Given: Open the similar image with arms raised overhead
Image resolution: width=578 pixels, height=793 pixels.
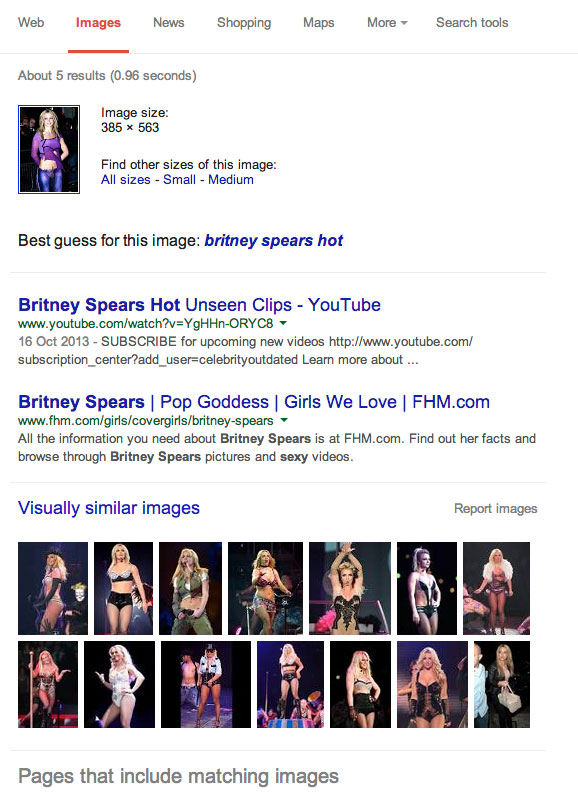Looking at the screenshot, I should [350, 588].
